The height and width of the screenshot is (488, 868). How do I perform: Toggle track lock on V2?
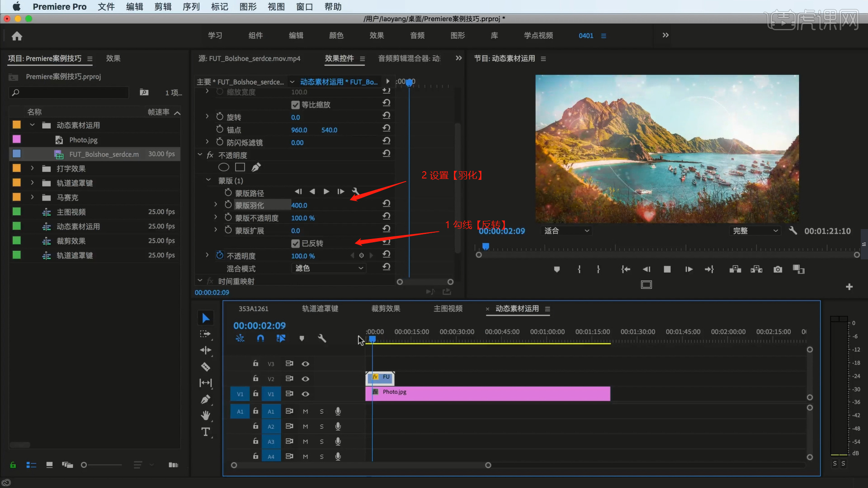(255, 378)
